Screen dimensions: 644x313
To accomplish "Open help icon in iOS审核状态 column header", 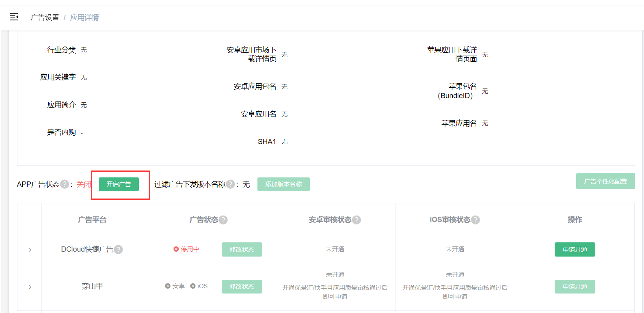I will (x=475, y=220).
